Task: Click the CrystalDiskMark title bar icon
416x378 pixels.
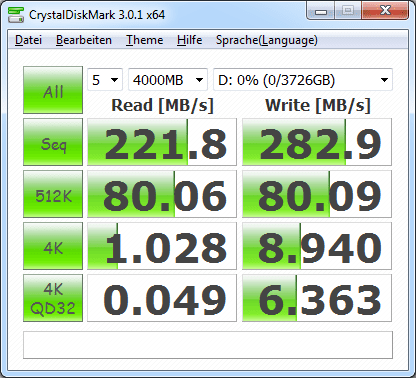Action: coord(16,14)
